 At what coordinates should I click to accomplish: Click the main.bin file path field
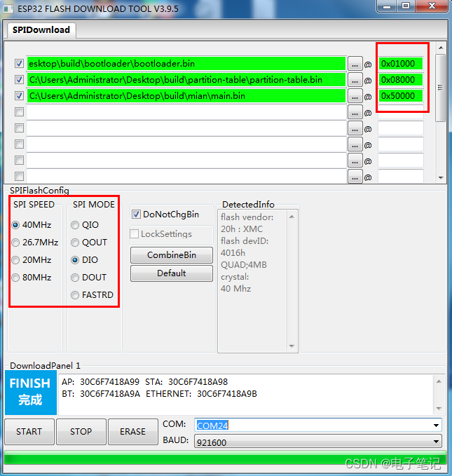186,96
